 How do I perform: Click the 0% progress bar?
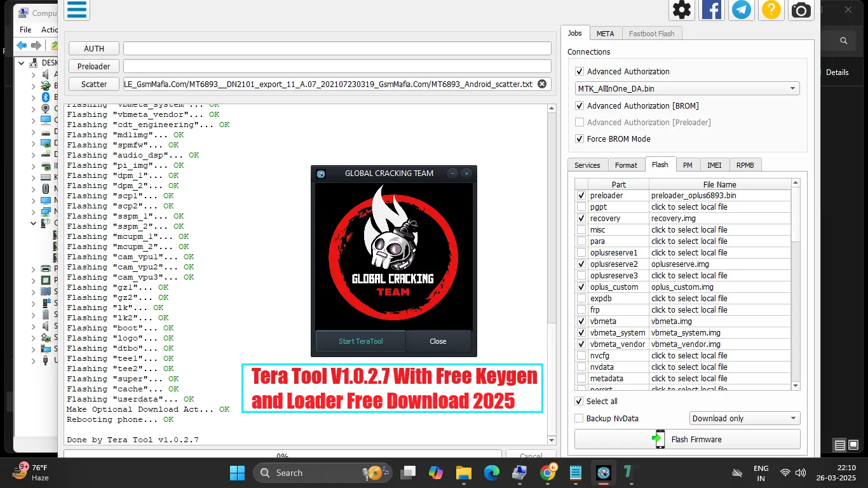coord(283,454)
